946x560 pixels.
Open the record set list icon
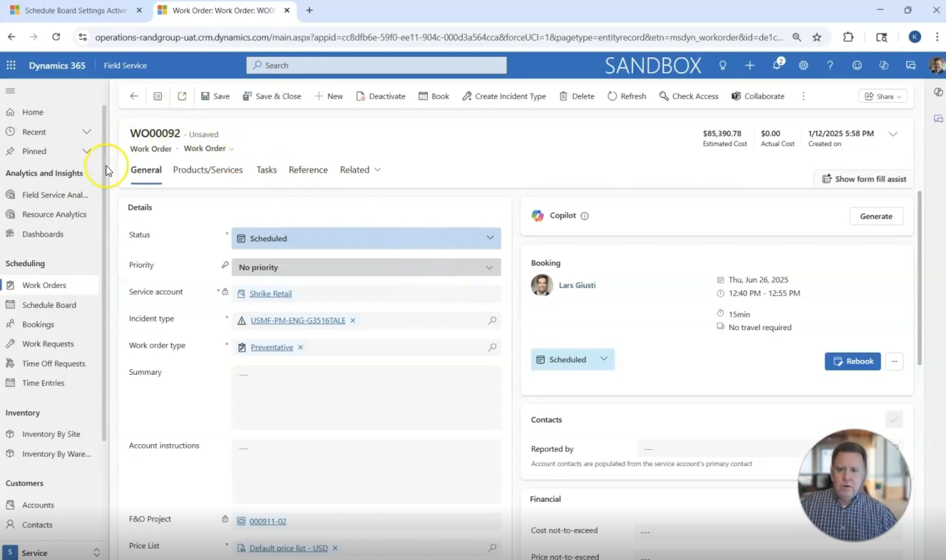point(158,96)
